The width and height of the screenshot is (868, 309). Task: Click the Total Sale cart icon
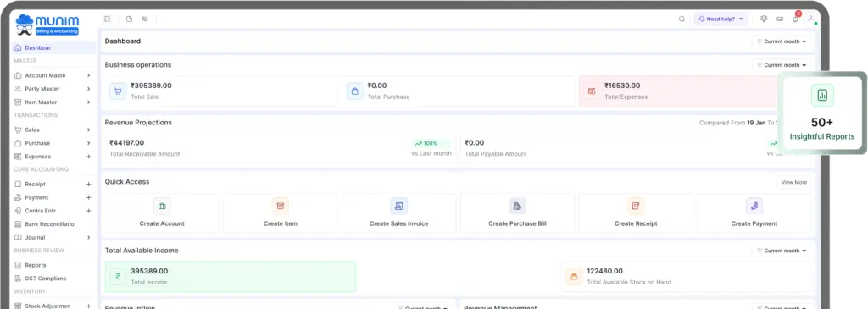click(x=118, y=91)
